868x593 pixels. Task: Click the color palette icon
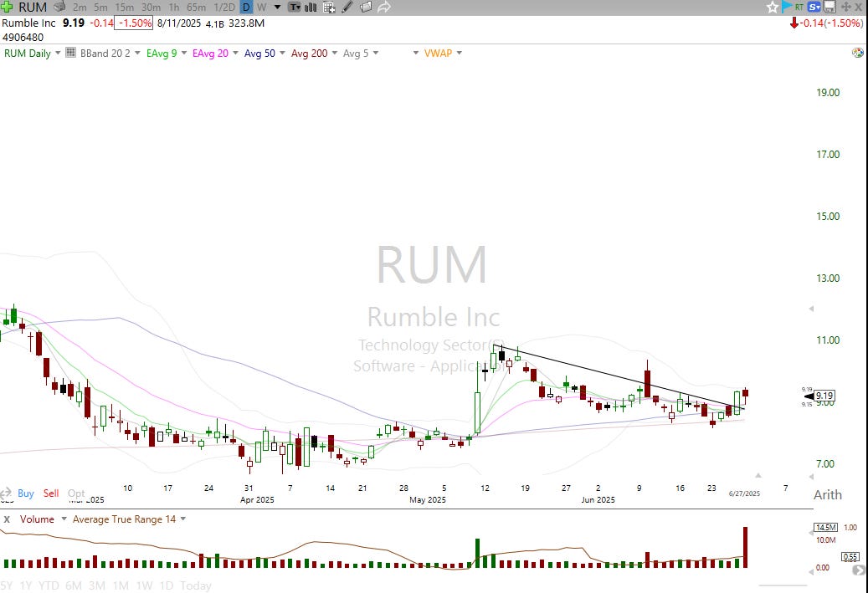(857, 53)
